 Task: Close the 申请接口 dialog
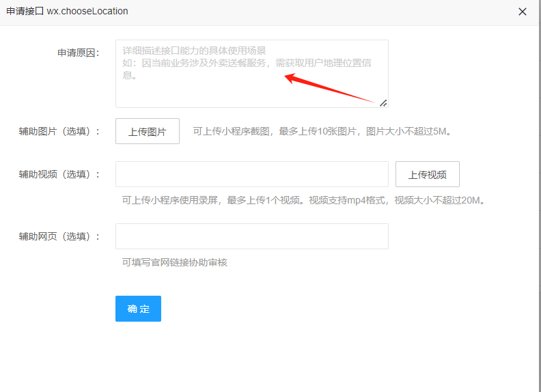(523, 12)
